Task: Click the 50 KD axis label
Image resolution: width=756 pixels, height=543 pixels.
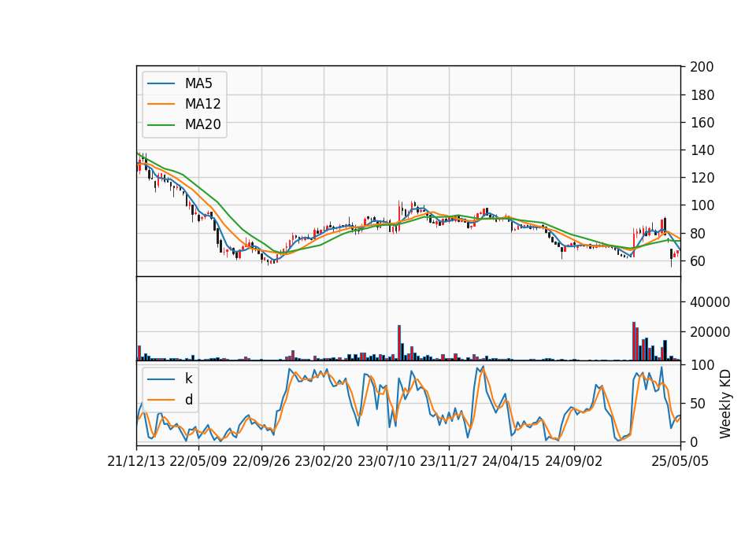Action: tap(698, 403)
